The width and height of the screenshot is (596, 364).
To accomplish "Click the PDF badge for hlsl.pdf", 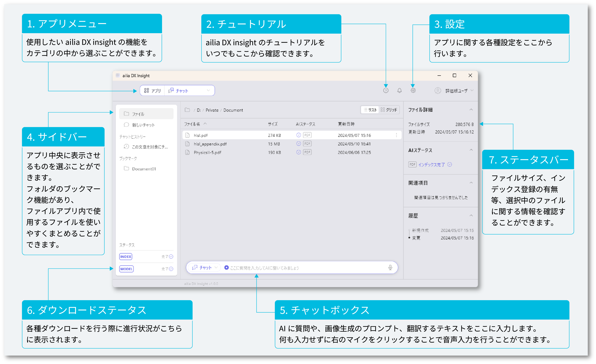I will point(307,135).
